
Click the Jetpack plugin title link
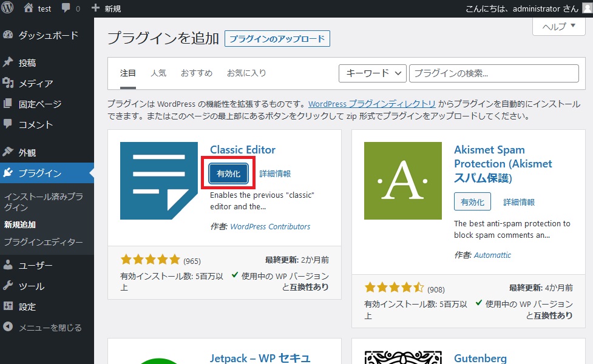pos(260,358)
